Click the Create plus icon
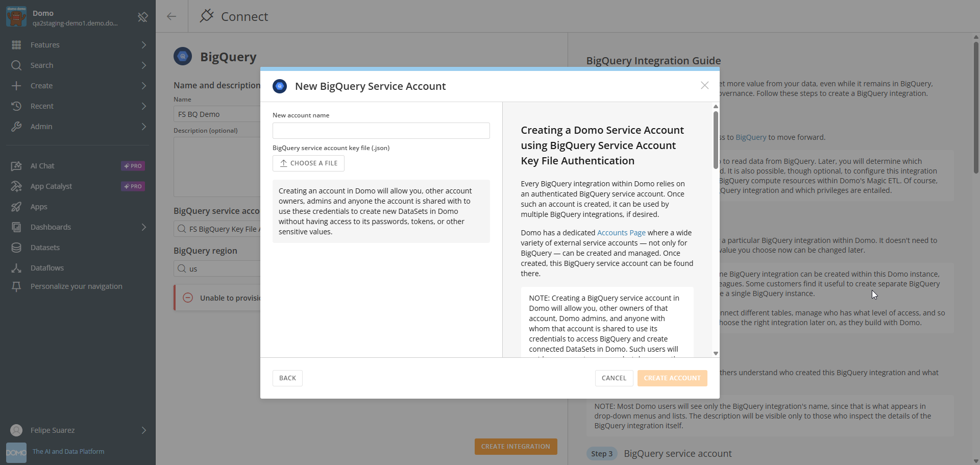The width and height of the screenshot is (980, 465). (16, 86)
